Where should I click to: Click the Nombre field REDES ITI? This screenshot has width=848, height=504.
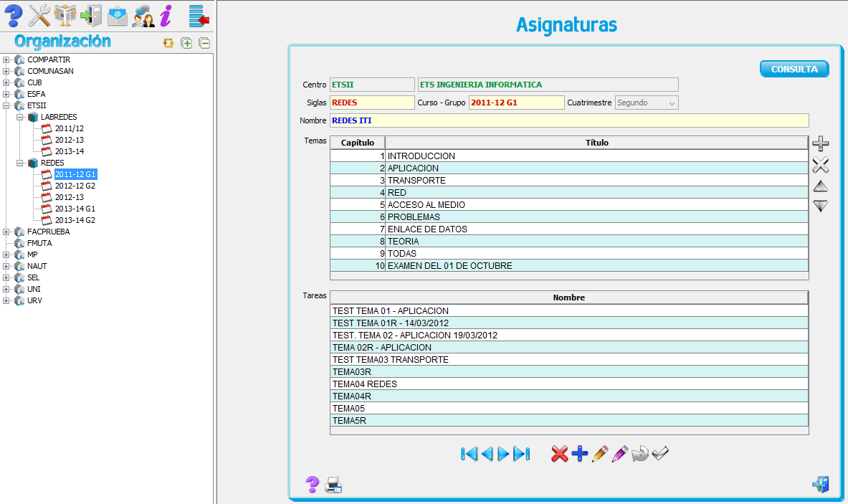coord(568,120)
